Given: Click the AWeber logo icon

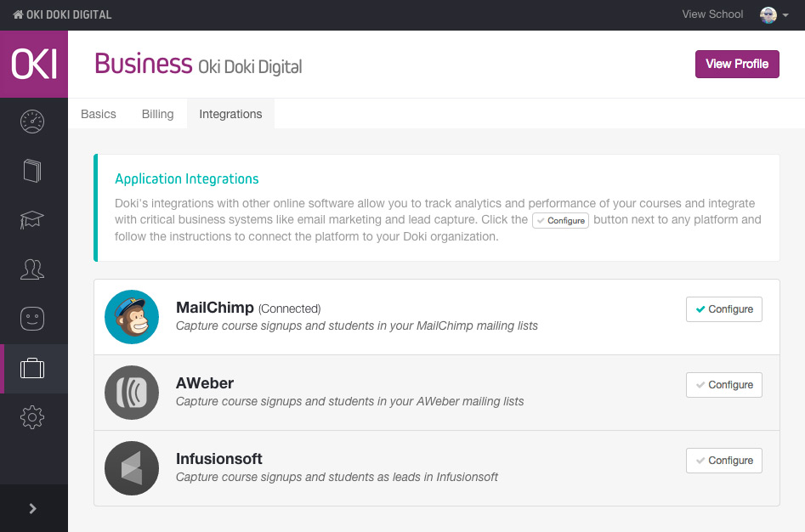Looking at the screenshot, I should 132,393.
